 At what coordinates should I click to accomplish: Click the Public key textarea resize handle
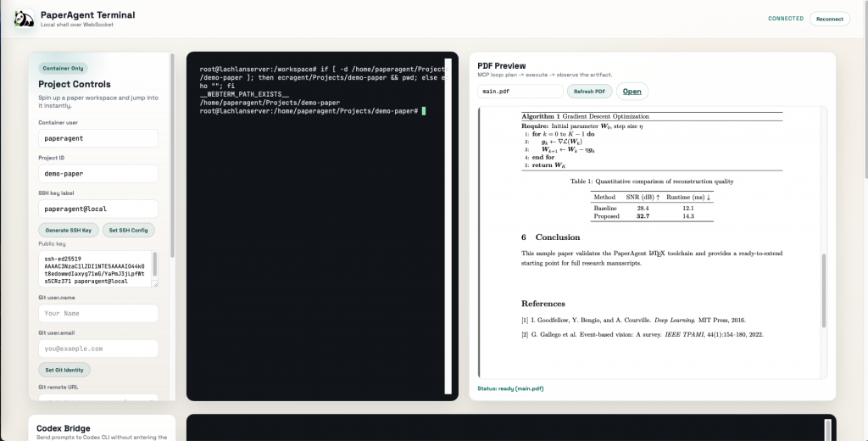pyautogui.click(x=154, y=283)
